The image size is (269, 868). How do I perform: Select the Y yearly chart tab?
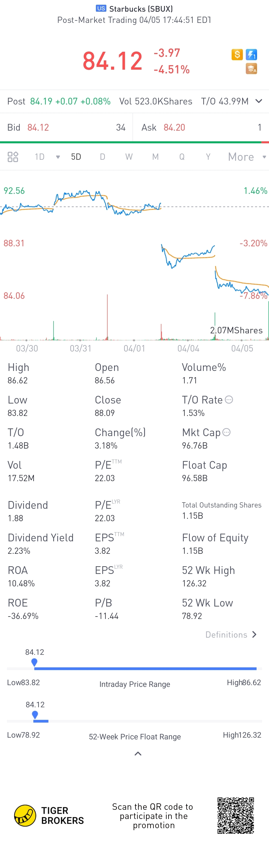tap(208, 157)
